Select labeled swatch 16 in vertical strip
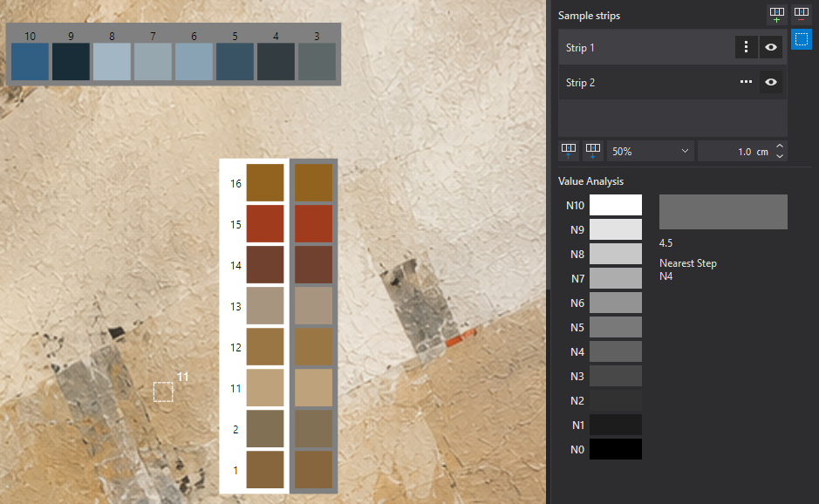The width and height of the screenshot is (819, 504). click(x=265, y=183)
